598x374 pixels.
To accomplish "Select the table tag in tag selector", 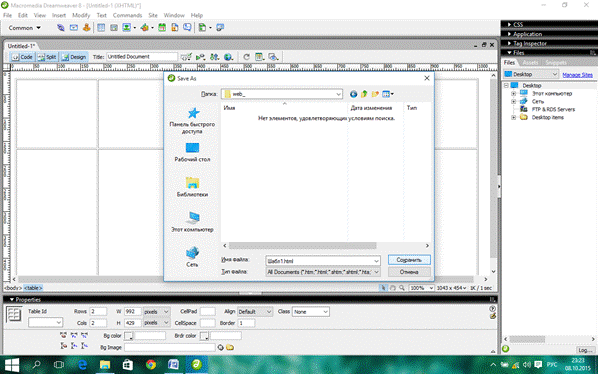I will pos(33,288).
